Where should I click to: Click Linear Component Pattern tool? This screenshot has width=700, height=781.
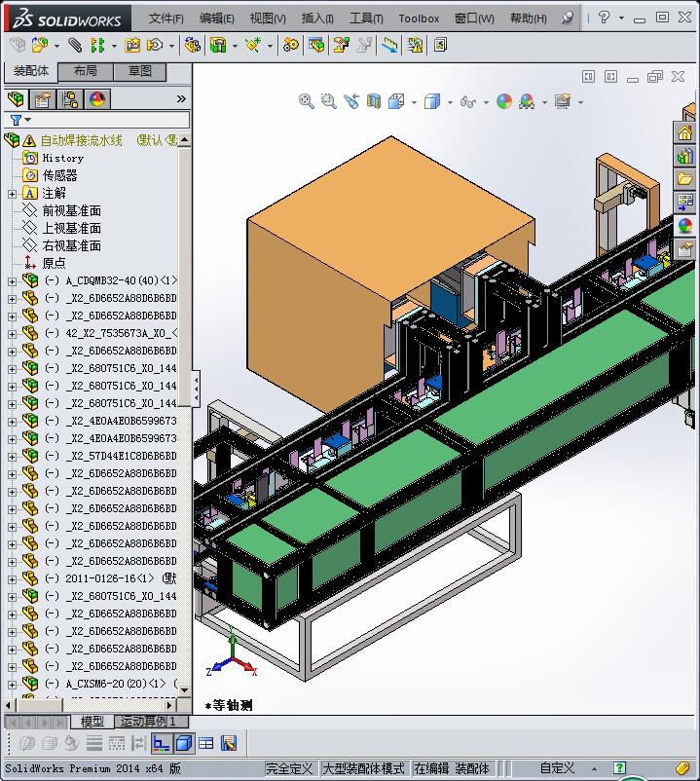tap(97, 46)
